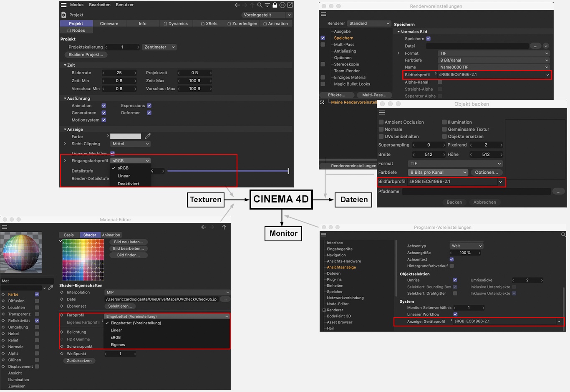Click the keyframe diamond beside the Diffusion channel

[x=3, y=301]
